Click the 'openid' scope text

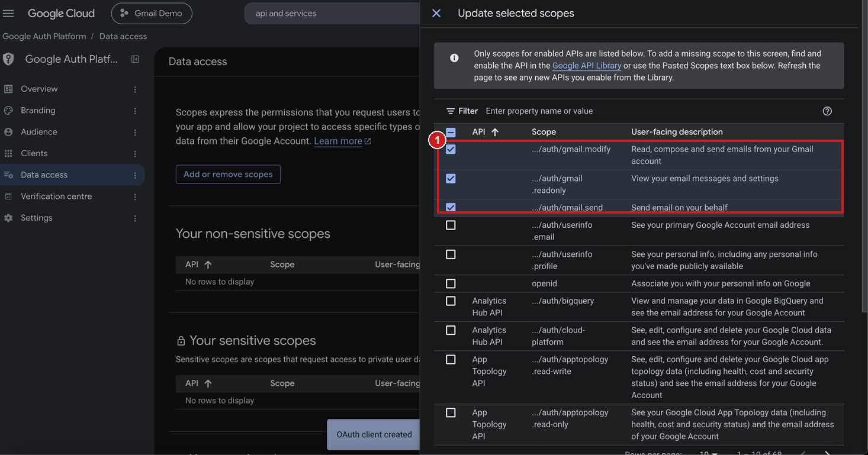point(544,283)
